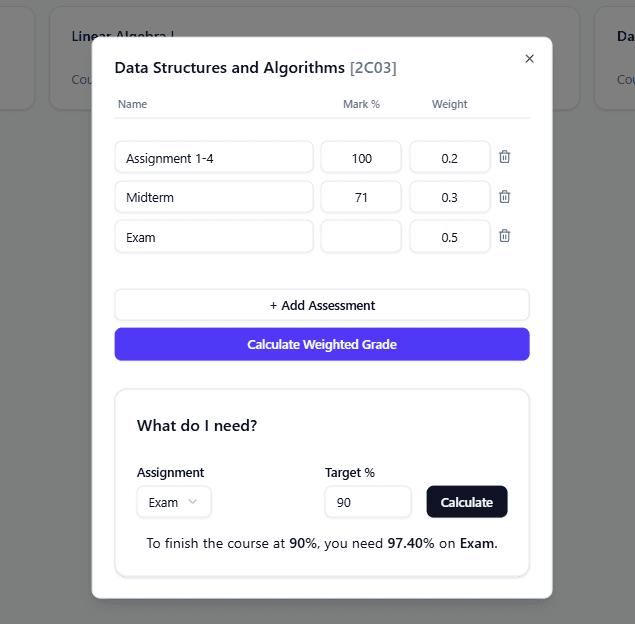Edit the Midterm mark value 71

point(361,197)
